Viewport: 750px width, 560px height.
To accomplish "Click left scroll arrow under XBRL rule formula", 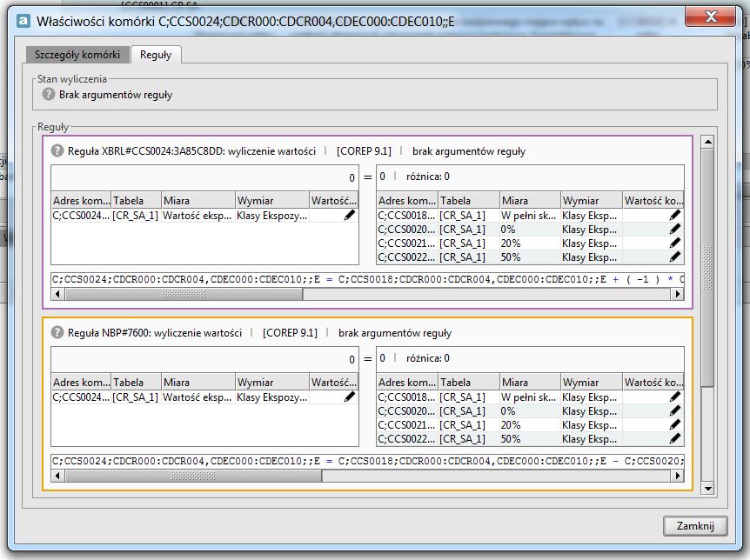I will [58, 294].
